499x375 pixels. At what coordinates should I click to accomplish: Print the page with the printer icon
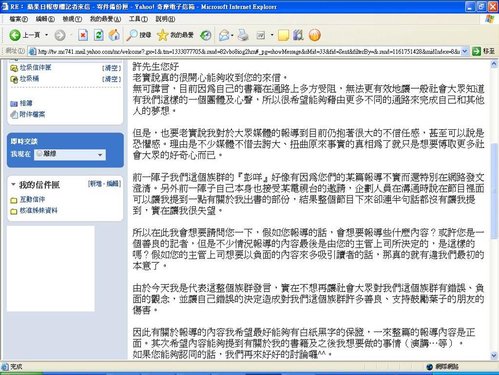click(x=244, y=35)
